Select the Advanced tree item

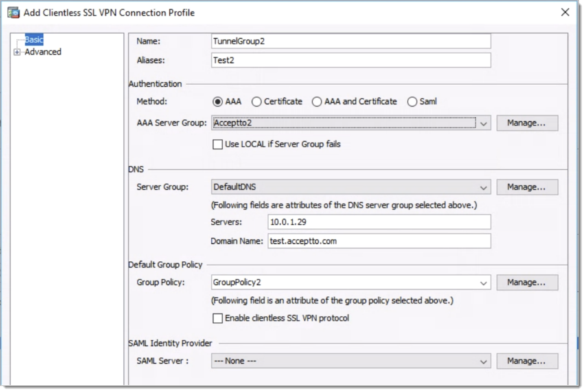point(43,52)
